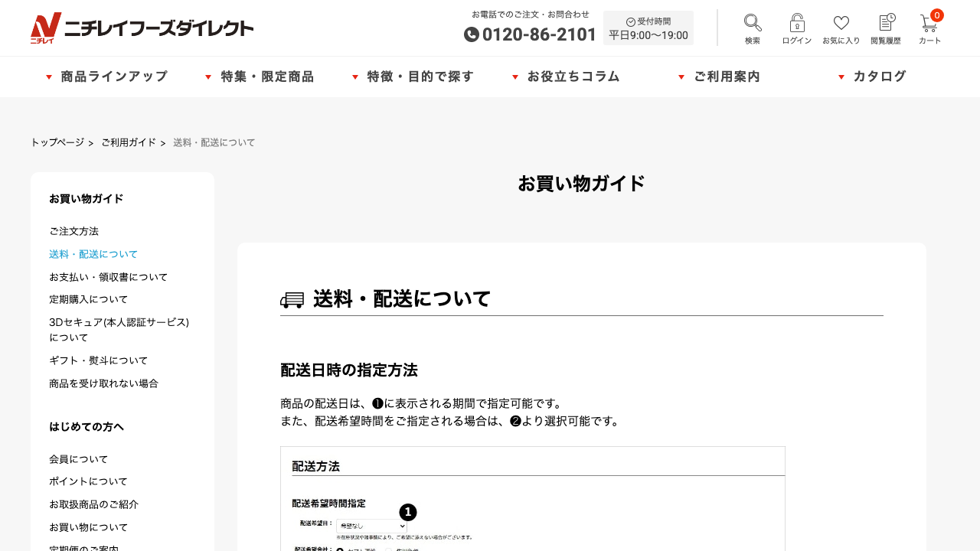Open お支払い・領収書について sidebar link

click(x=108, y=277)
